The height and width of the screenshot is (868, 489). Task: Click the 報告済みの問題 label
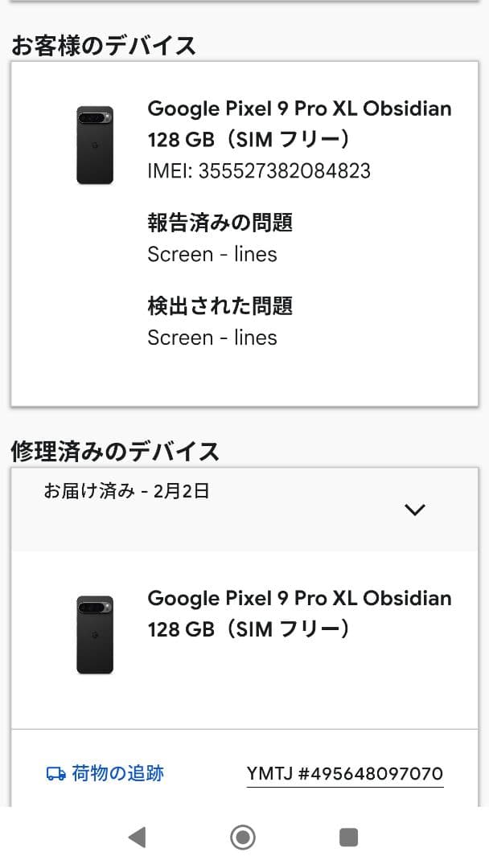[x=220, y=223]
